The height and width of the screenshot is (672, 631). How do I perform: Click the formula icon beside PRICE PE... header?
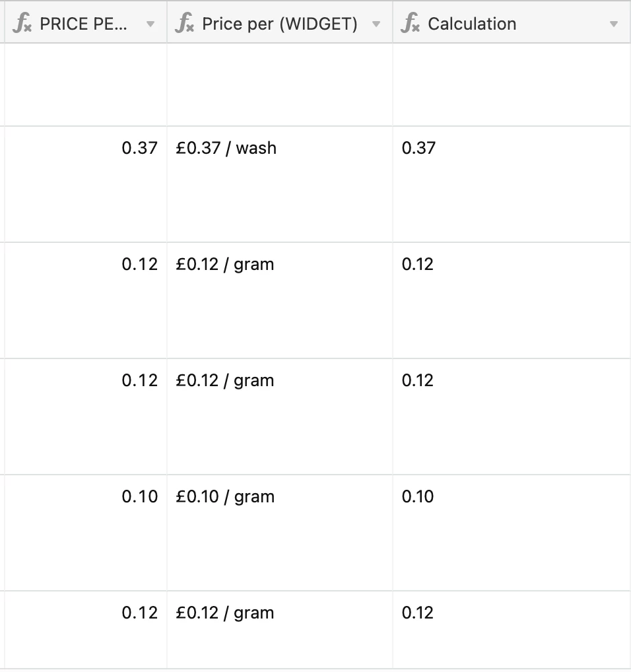coord(22,23)
